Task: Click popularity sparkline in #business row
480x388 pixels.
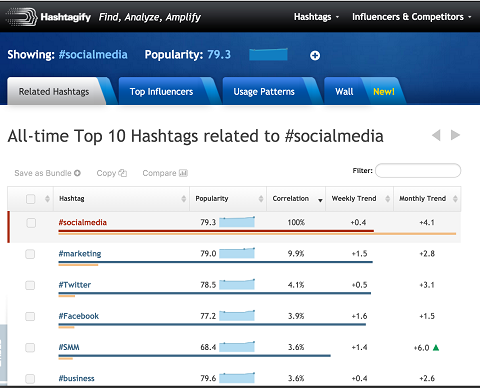Action: (x=237, y=378)
